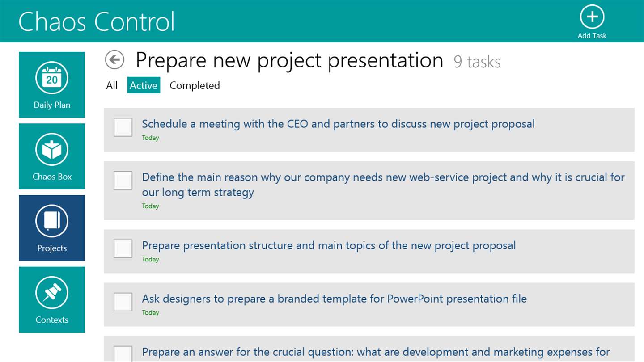Click the Add Task plus icon
The width and height of the screenshot is (644, 362).
592,17
